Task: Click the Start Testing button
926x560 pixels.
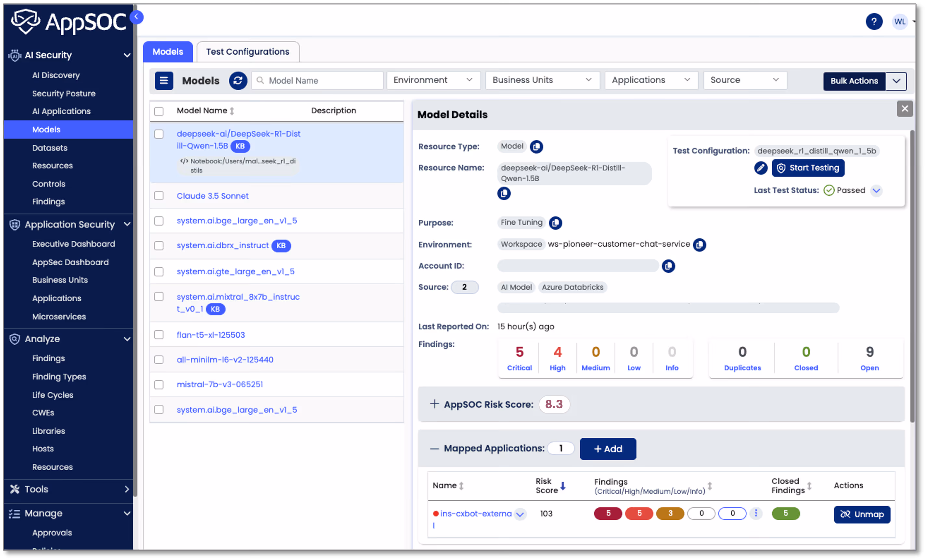Action: click(808, 168)
